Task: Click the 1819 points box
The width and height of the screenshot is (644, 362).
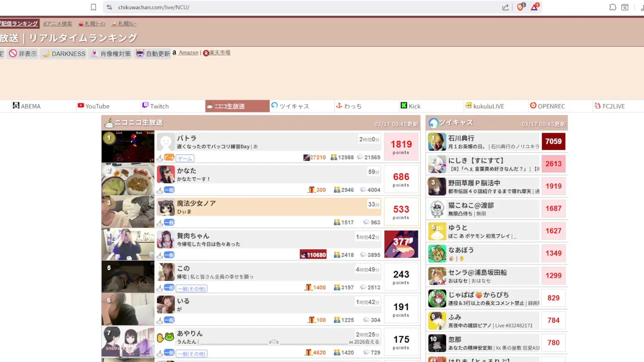Action: click(401, 147)
